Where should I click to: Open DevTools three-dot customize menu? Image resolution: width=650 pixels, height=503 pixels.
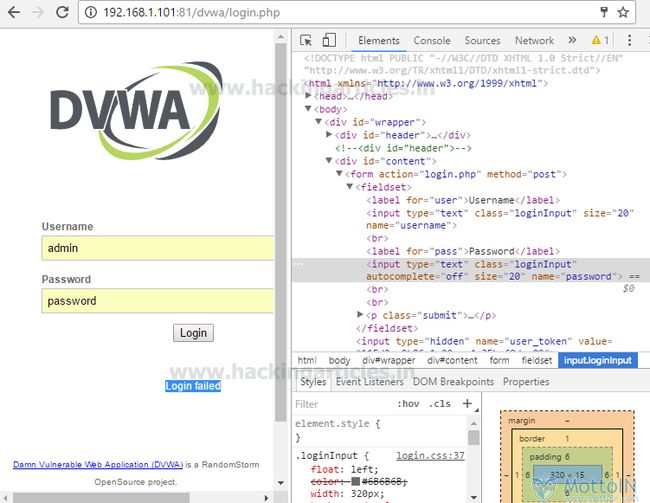tap(629, 40)
